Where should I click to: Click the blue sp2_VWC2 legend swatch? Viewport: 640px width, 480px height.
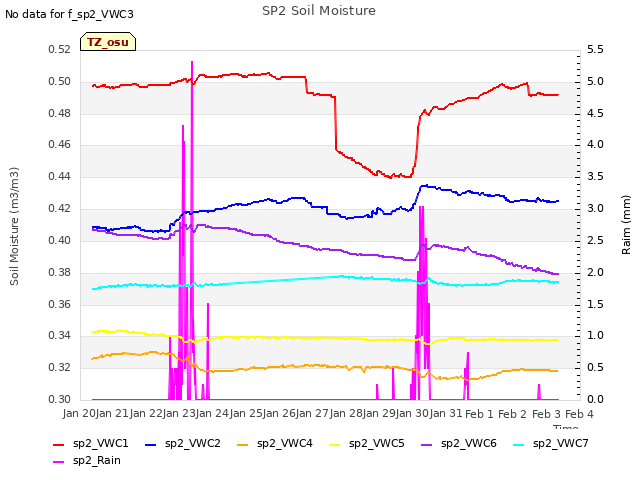[x=151, y=444]
